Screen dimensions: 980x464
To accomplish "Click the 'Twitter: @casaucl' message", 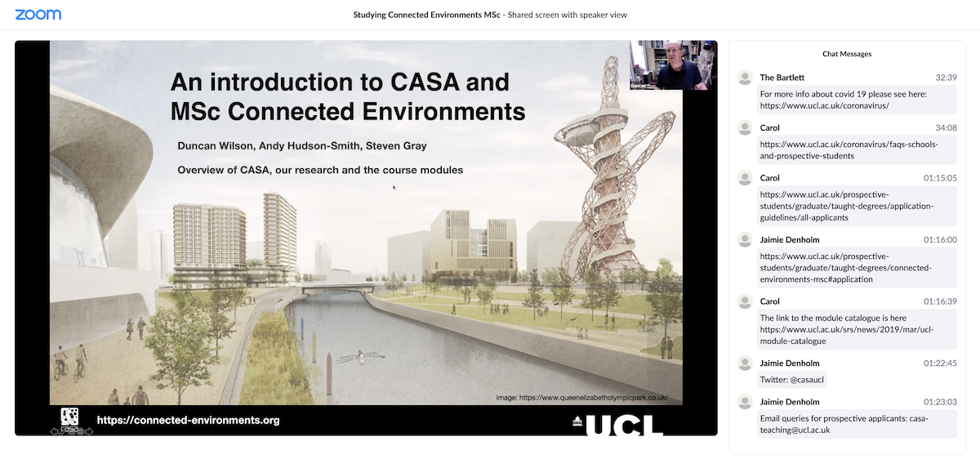I will coord(791,379).
